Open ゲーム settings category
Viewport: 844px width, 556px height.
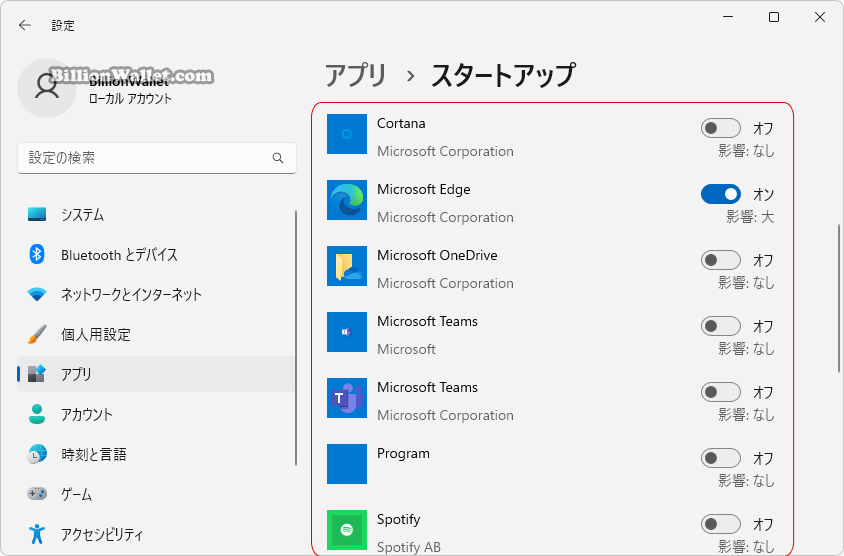click(x=156, y=494)
